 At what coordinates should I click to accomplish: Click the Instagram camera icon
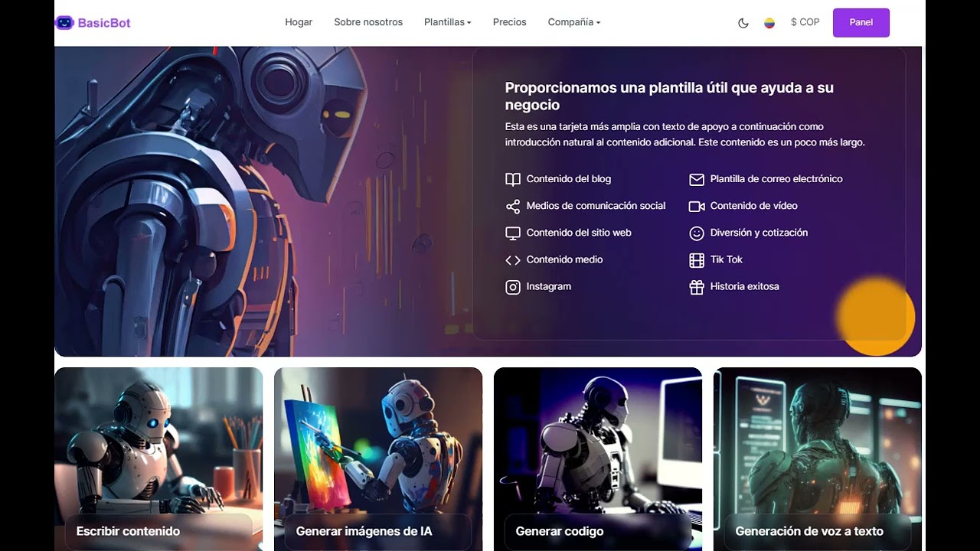513,287
